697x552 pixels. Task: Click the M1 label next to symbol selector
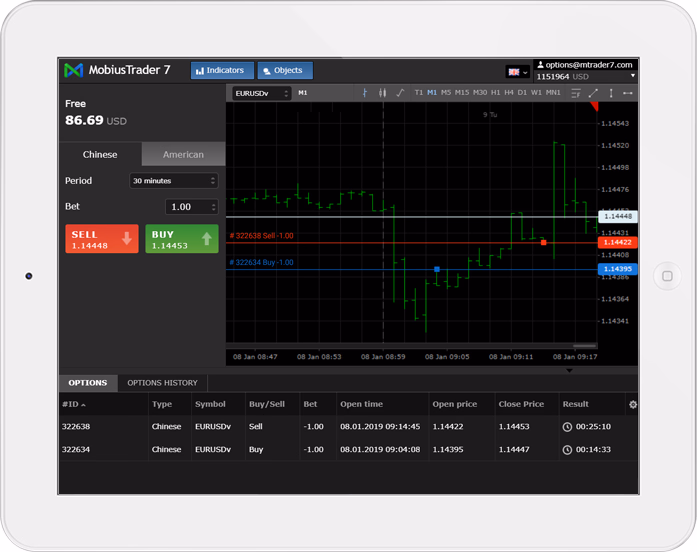(x=303, y=93)
